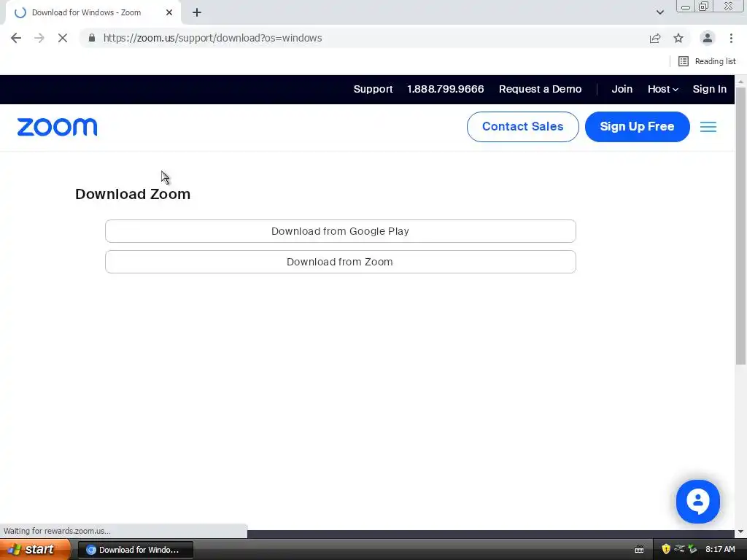
Task: Open the on-screen keyboard tray icon
Action: click(639, 550)
